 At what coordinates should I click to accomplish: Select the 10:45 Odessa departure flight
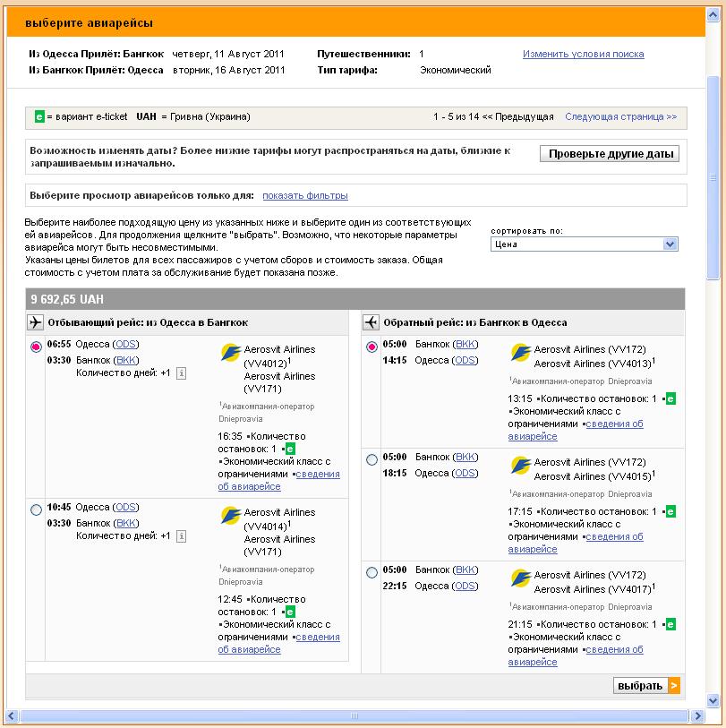click(36, 510)
